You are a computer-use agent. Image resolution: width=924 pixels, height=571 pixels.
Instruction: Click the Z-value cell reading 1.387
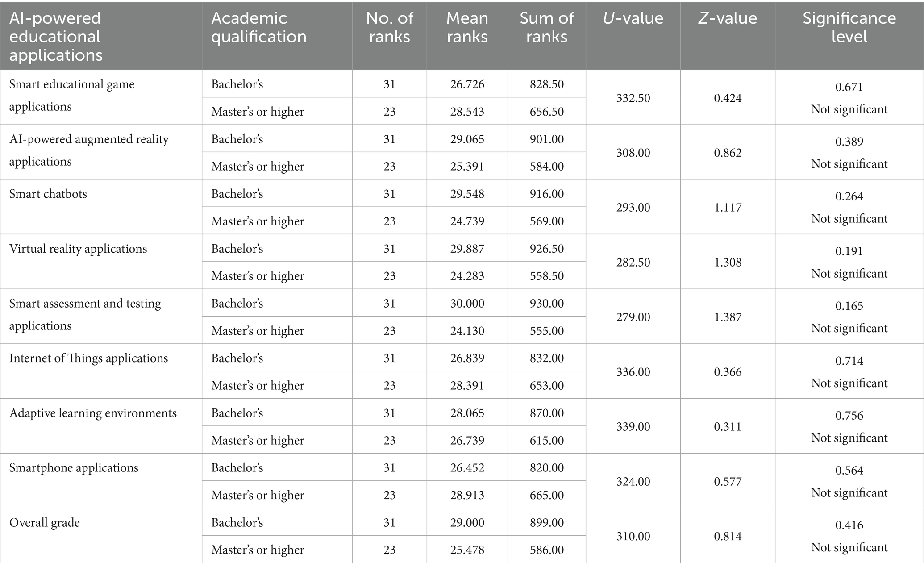pyautogui.click(x=728, y=317)
